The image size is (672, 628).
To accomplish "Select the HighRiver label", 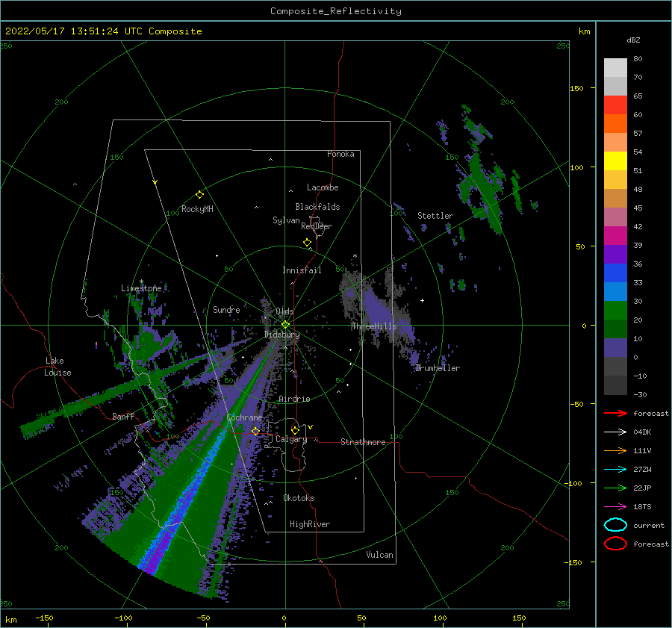I will click(x=310, y=524).
